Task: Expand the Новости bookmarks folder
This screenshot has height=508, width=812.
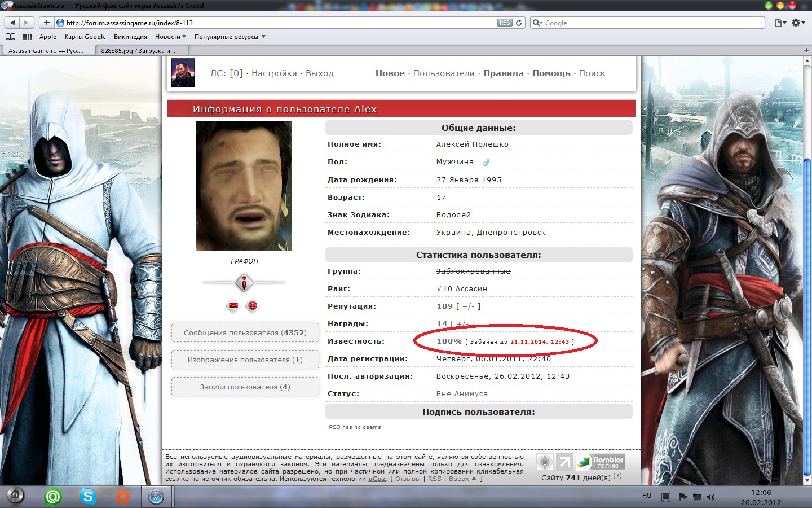Action: [x=170, y=37]
